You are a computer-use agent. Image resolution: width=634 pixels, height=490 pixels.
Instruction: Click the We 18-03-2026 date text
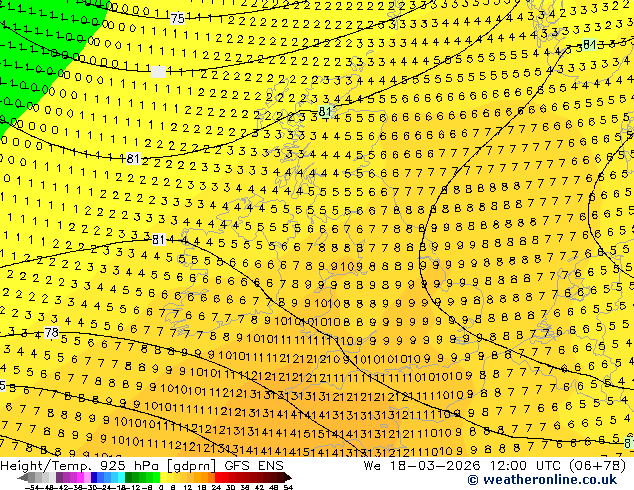tap(422, 466)
